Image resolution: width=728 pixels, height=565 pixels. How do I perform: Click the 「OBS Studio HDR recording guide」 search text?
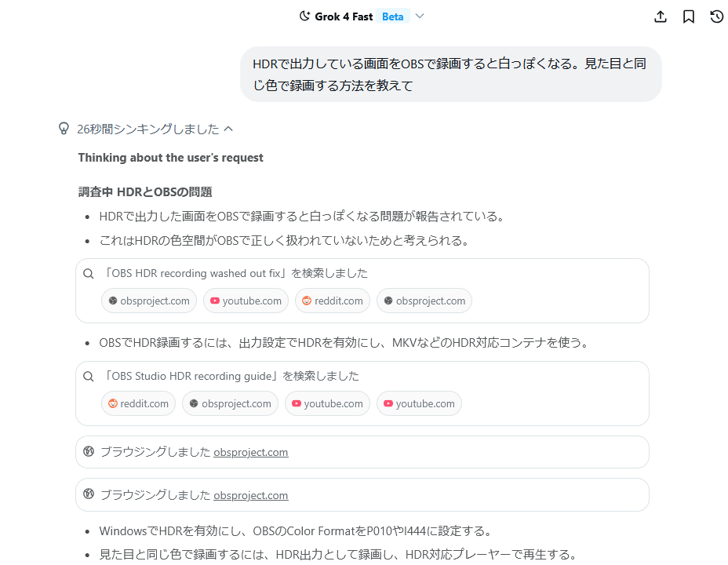[x=190, y=376]
